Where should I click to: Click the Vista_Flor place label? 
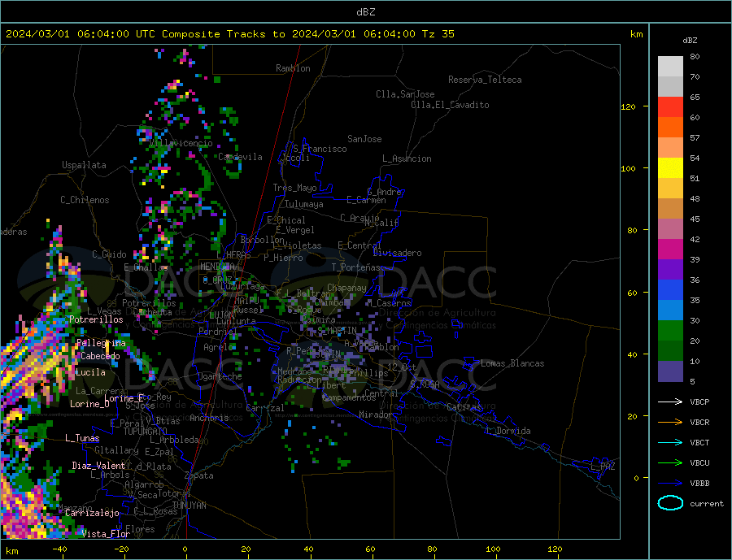click(x=106, y=534)
